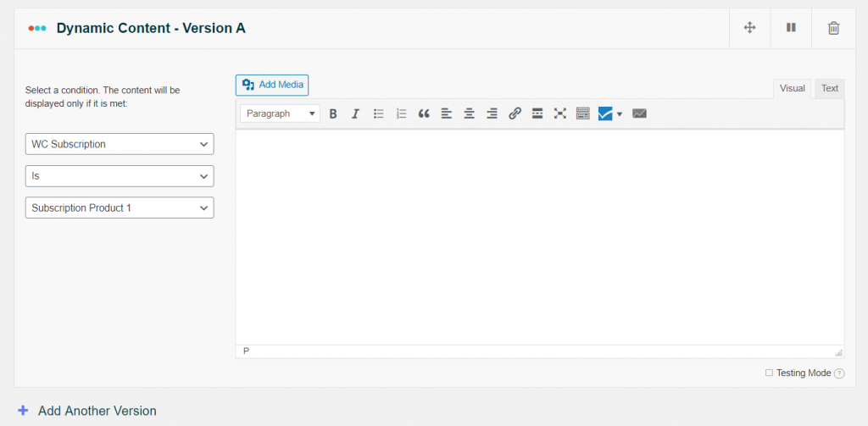Open the blue checkmark dropdown arrow

pyautogui.click(x=620, y=114)
